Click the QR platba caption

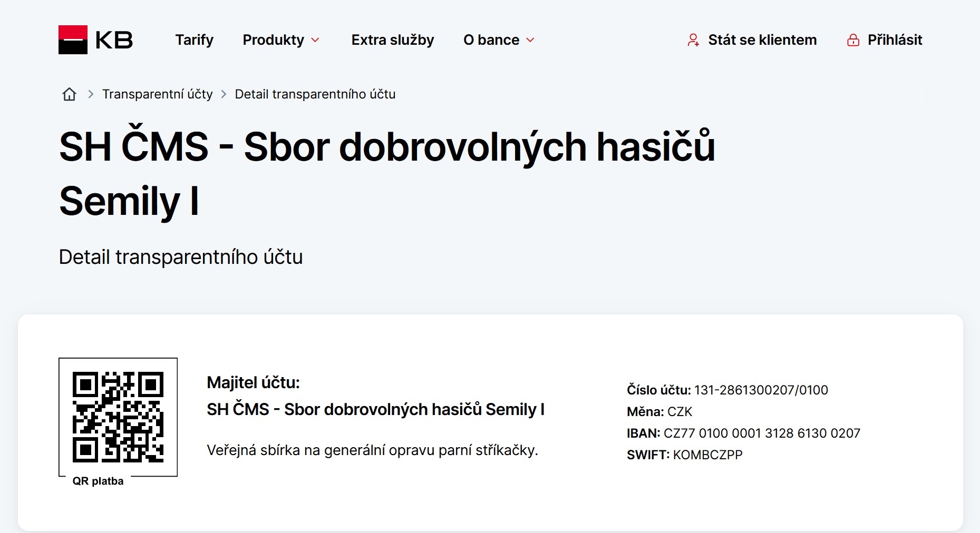98,481
